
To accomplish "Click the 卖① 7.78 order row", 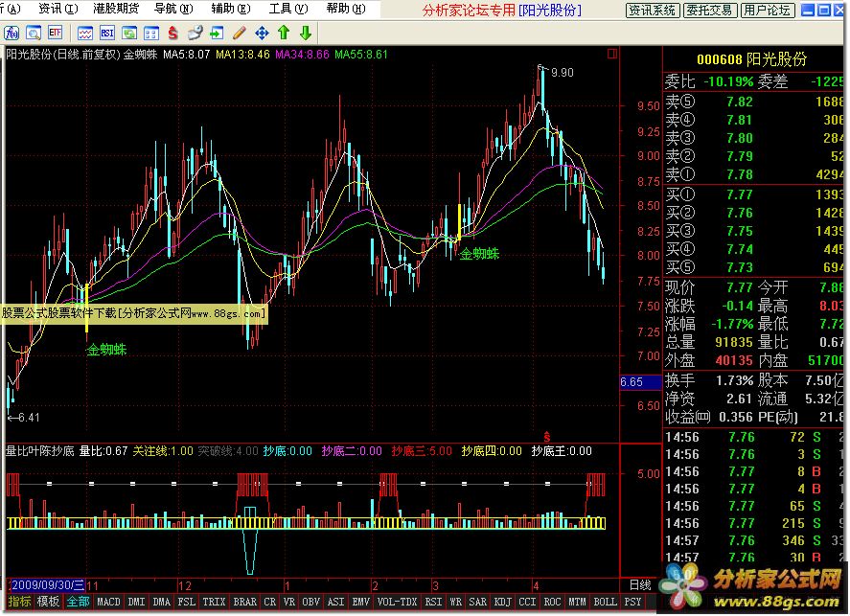I will tap(754, 174).
